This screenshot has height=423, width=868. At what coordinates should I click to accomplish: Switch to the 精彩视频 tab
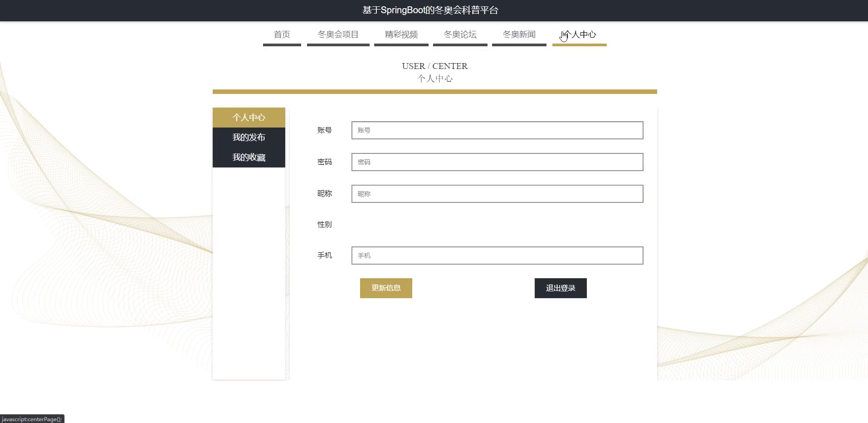pyautogui.click(x=401, y=34)
